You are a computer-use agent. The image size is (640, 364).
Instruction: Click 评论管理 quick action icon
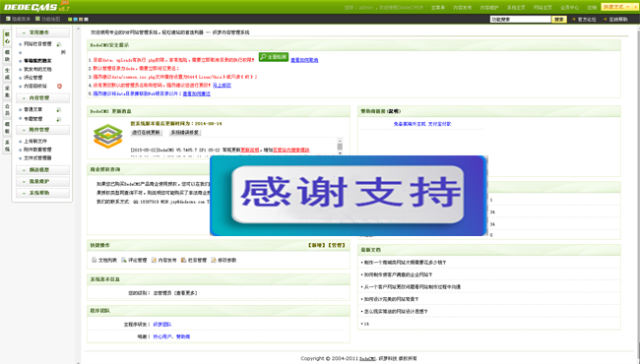[124, 260]
